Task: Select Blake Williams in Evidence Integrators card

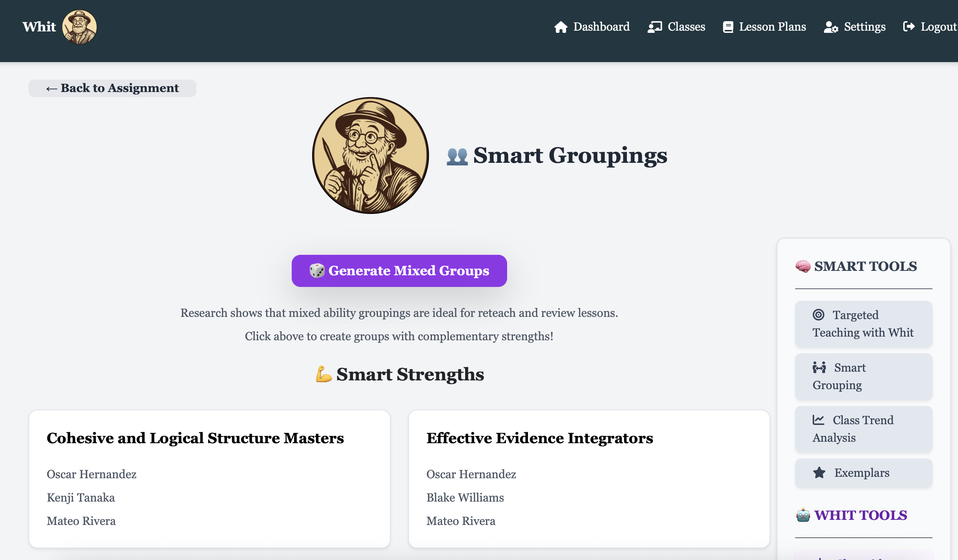Action: pos(465,498)
